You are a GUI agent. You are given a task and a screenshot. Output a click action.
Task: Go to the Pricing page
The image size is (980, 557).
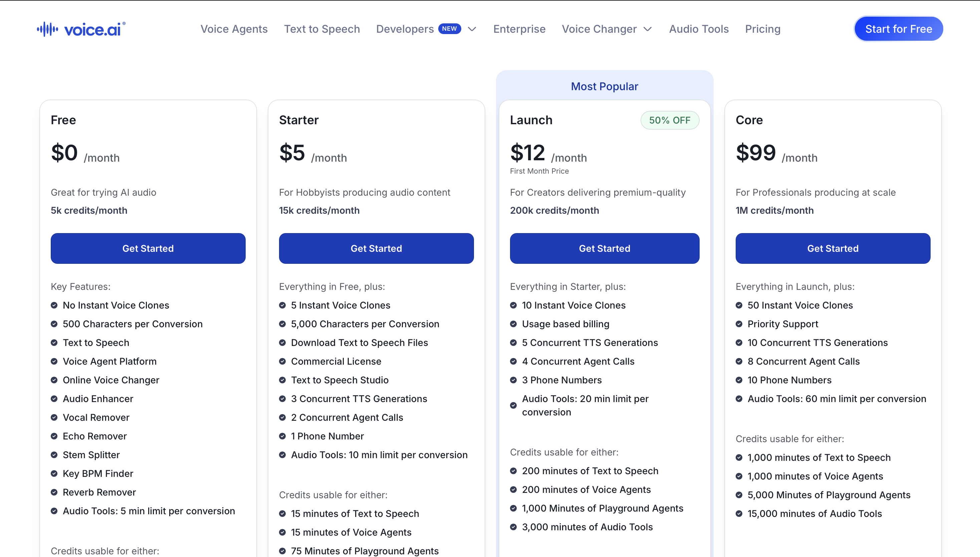click(762, 29)
